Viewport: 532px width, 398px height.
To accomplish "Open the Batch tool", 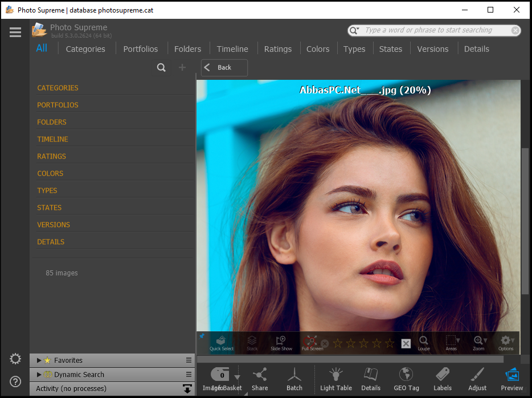I will (x=294, y=379).
